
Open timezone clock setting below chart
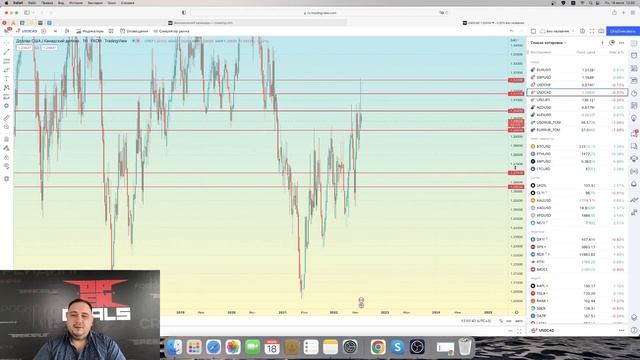coord(476,321)
